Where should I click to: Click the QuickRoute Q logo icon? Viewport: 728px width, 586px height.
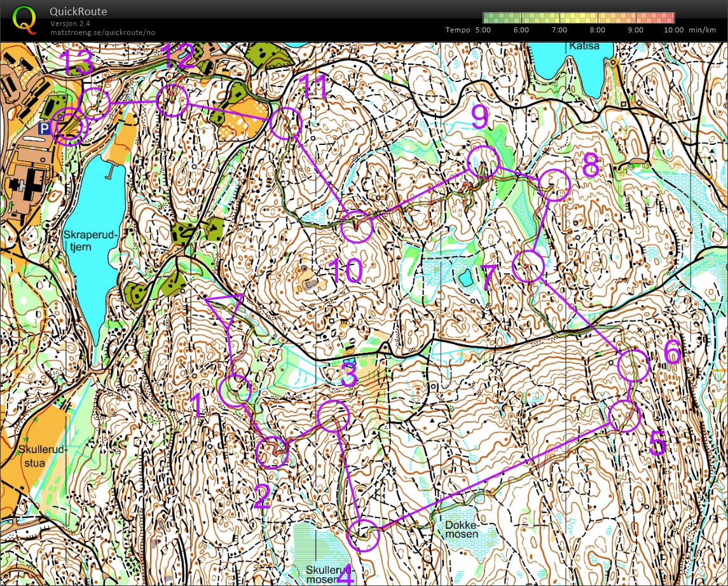coord(25,19)
